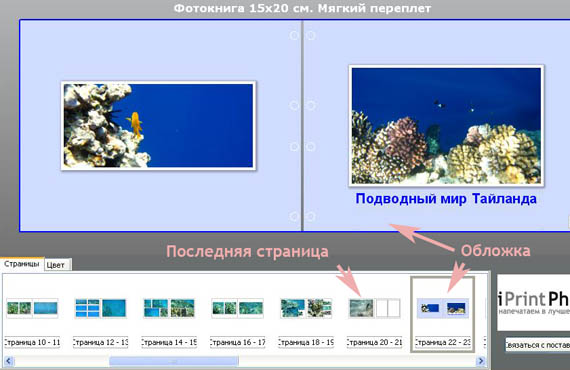Select the title text Подводный мир Тайланда
Viewport: 570px width, 370px height.
point(446,199)
